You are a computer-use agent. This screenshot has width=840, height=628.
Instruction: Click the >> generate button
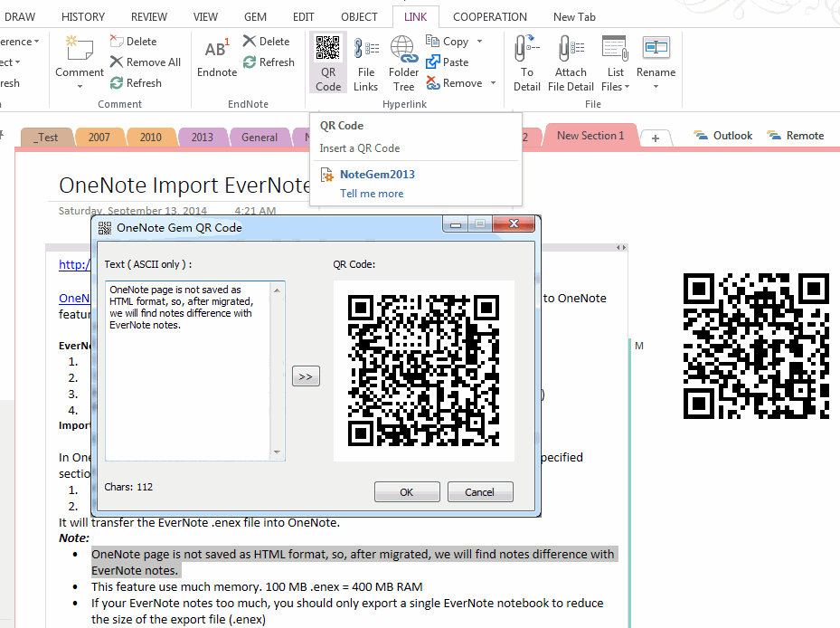(306, 376)
